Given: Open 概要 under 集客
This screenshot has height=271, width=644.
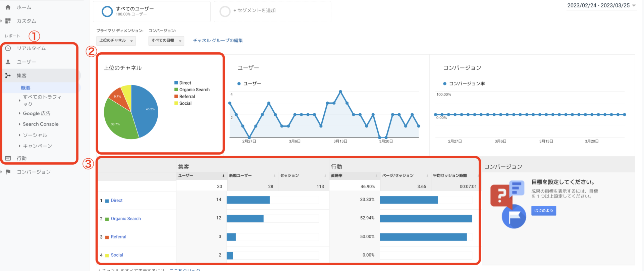Looking at the screenshot, I should 26,88.
